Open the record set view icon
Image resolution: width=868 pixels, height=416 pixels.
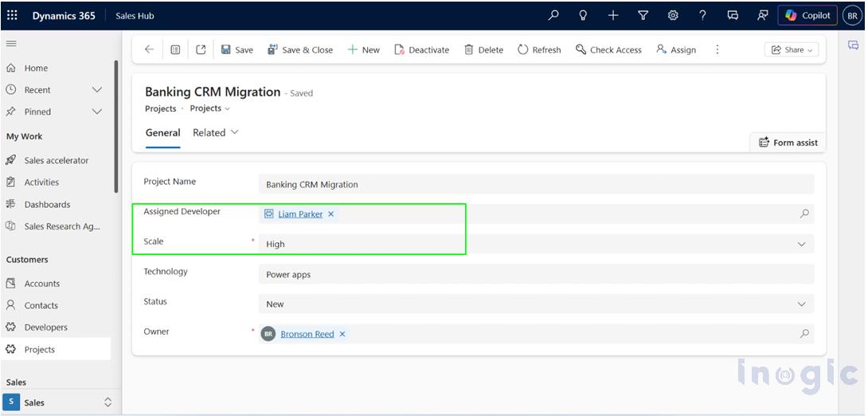(x=175, y=50)
